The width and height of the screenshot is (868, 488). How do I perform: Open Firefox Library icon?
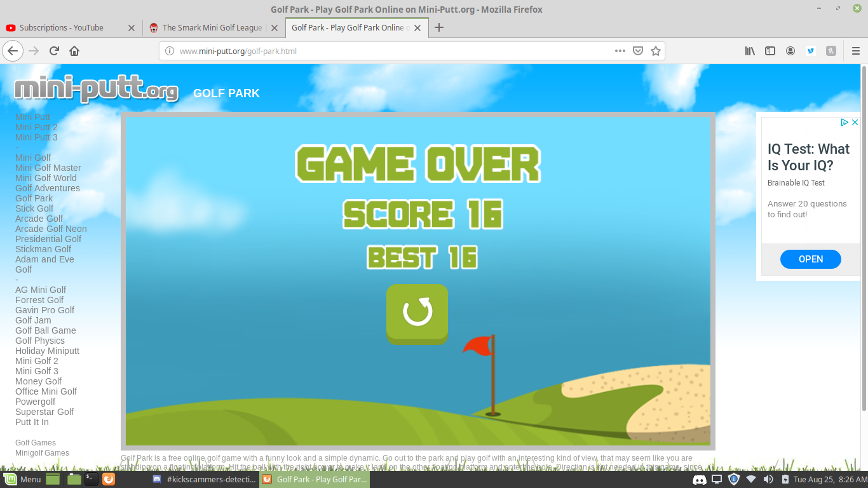(750, 51)
